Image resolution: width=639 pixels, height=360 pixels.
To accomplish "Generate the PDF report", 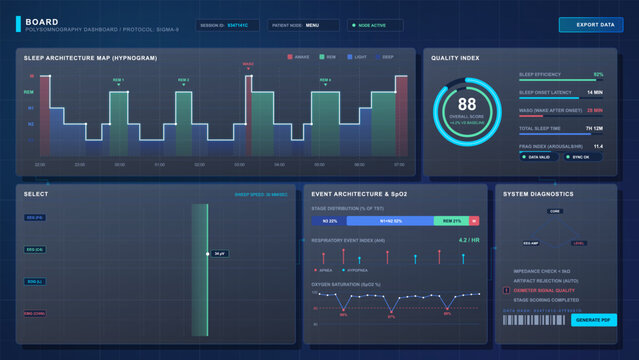I will click(594, 320).
